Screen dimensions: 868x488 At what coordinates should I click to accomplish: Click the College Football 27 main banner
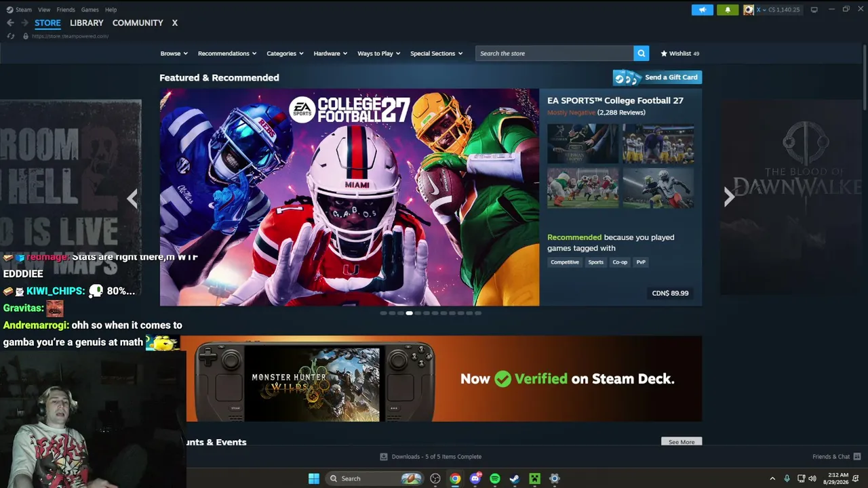pyautogui.click(x=349, y=197)
